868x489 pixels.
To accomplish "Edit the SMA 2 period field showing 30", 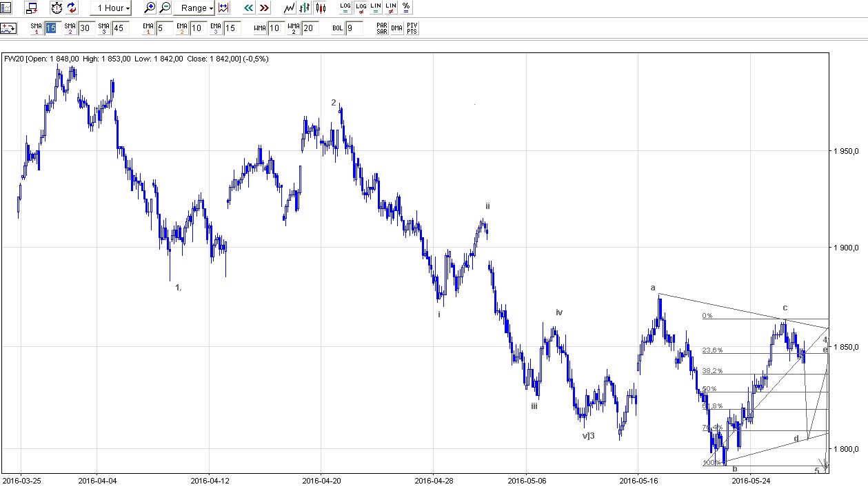I will [x=85, y=28].
